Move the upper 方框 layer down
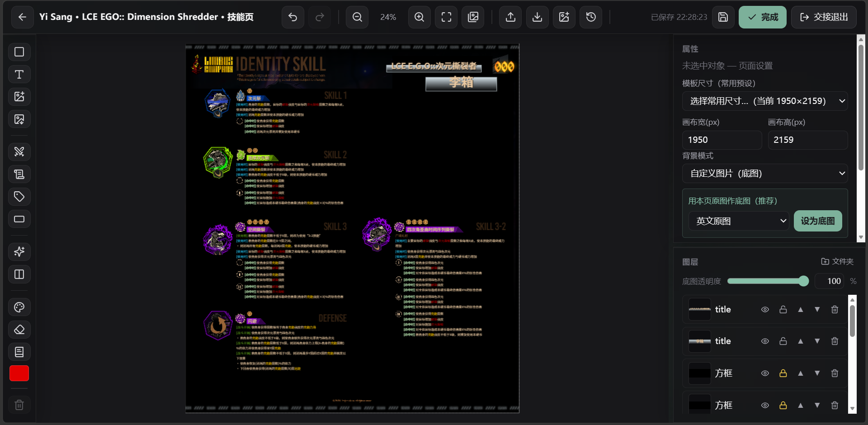Screen dimensions: 868x425 click(x=817, y=373)
